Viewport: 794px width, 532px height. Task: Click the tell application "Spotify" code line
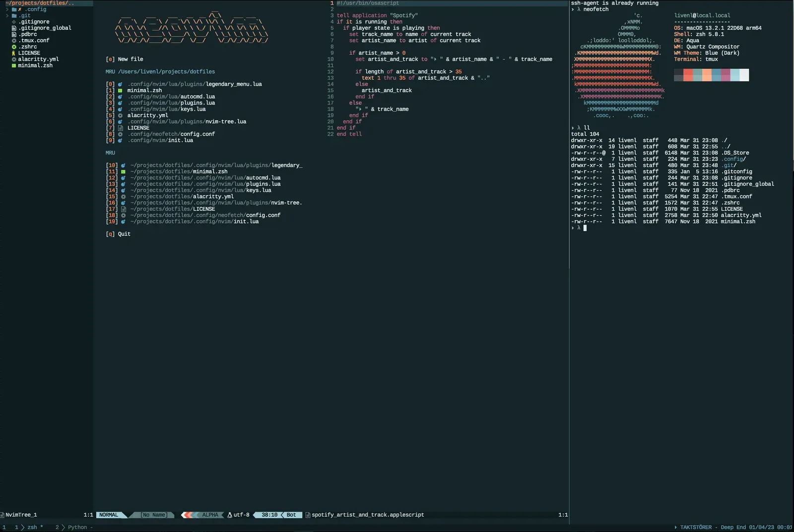pyautogui.click(x=377, y=15)
